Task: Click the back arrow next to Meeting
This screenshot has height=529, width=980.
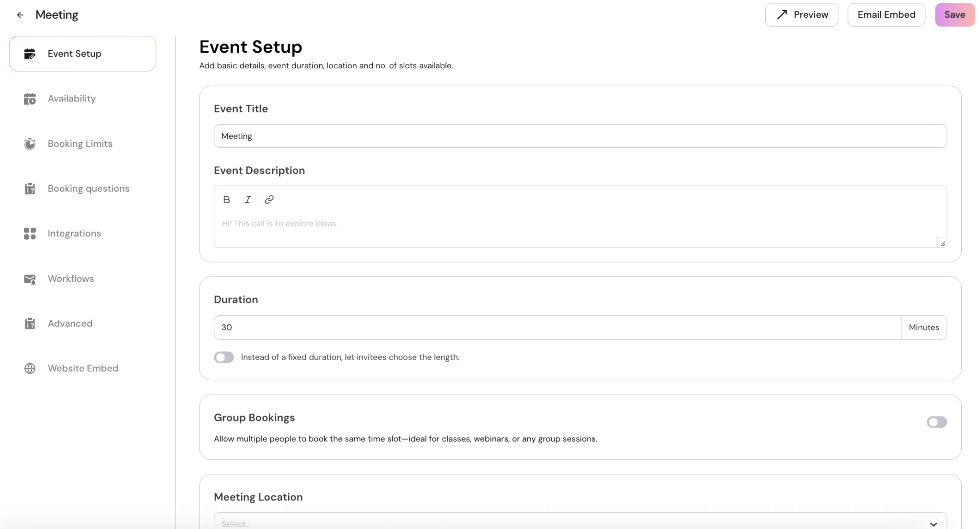Action: click(x=20, y=15)
